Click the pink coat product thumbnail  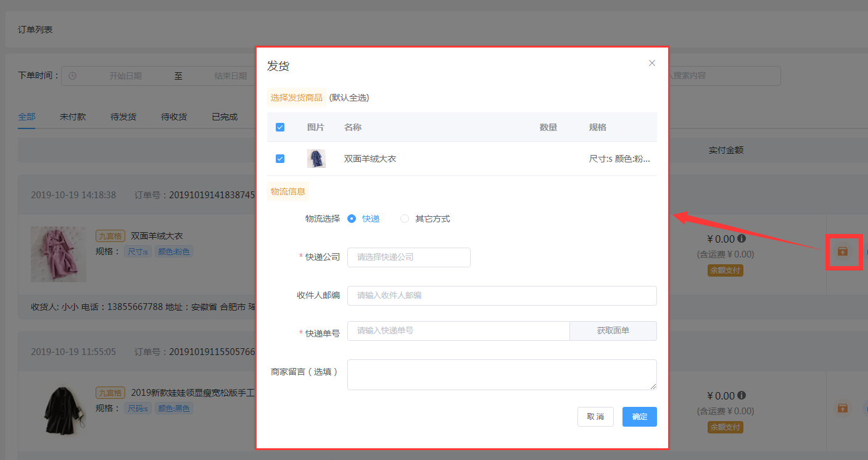click(x=59, y=254)
